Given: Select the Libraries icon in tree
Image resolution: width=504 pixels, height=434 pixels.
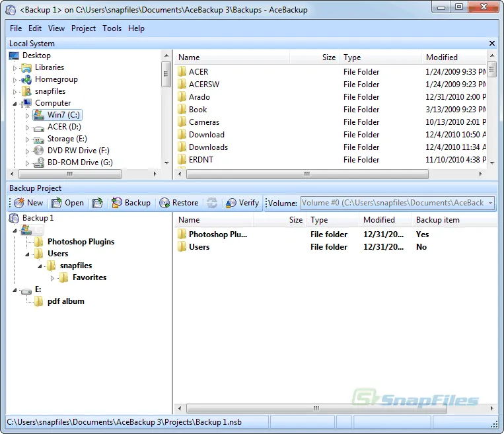Looking at the screenshot, I should point(26,67).
